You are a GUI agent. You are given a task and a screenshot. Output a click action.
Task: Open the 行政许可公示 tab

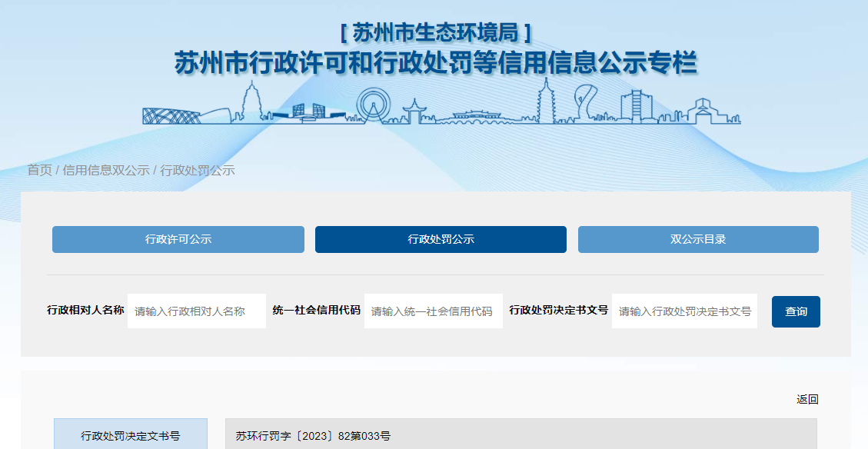coord(178,239)
